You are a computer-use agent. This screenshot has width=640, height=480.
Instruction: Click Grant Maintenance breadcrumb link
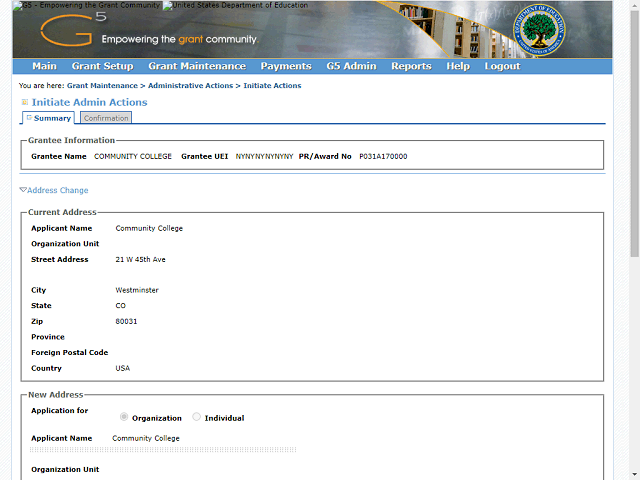coord(102,86)
